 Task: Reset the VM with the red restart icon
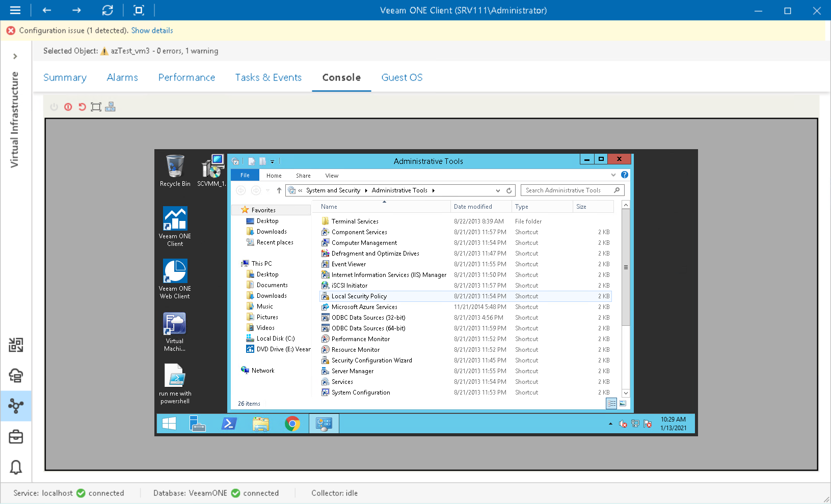click(82, 107)
